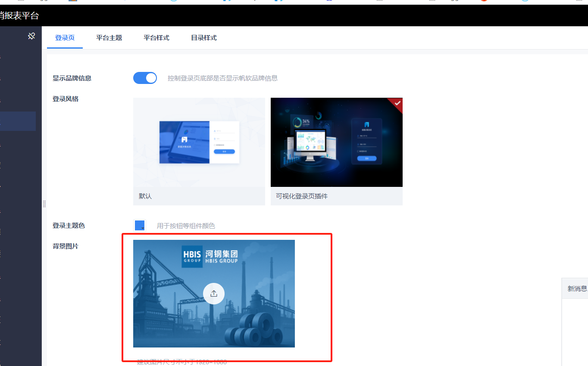This screenshot has height=366, width=588.
Task: Select the 可视化登录页插件 login style thumbnail
Action: click(x=337, y=143)
